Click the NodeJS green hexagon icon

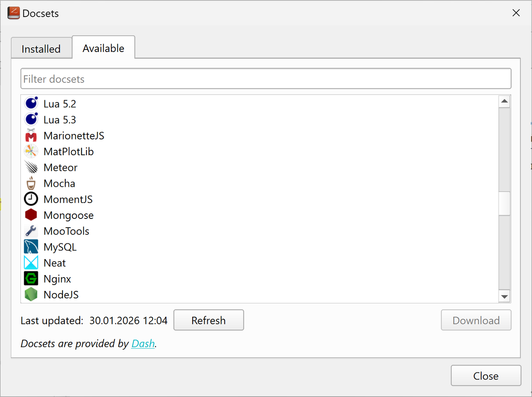(x=31, y=294)
